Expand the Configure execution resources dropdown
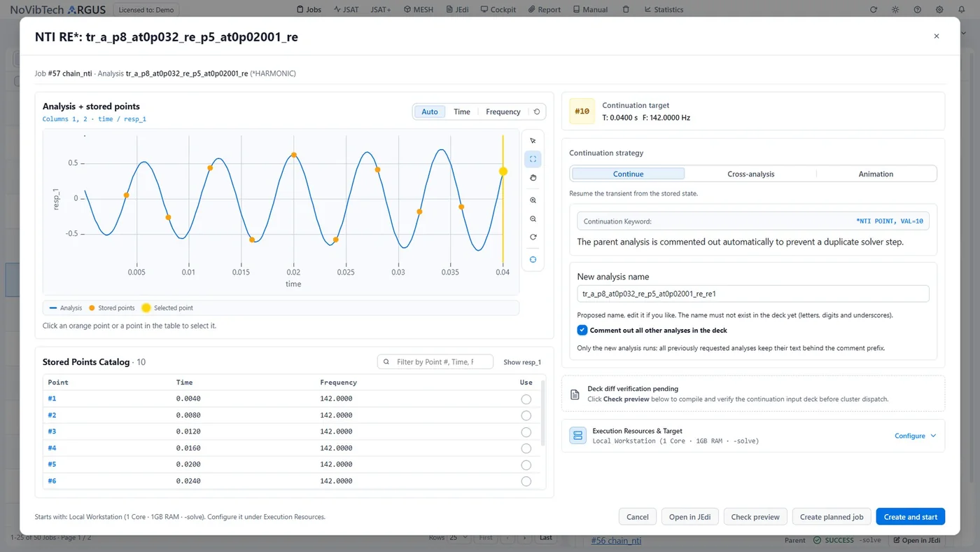This screenshot has width=980, height=552. (x=915, y=436)
